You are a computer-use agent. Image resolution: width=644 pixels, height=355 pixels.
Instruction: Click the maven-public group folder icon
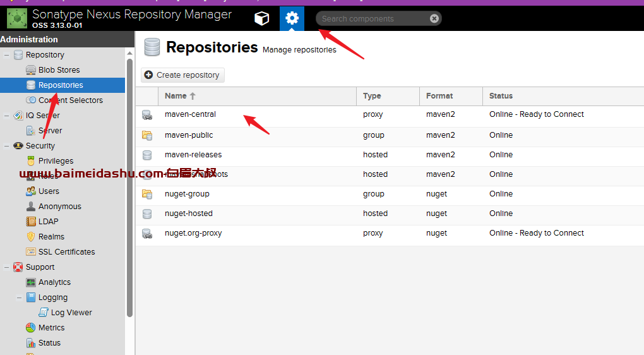coord(147,135)
